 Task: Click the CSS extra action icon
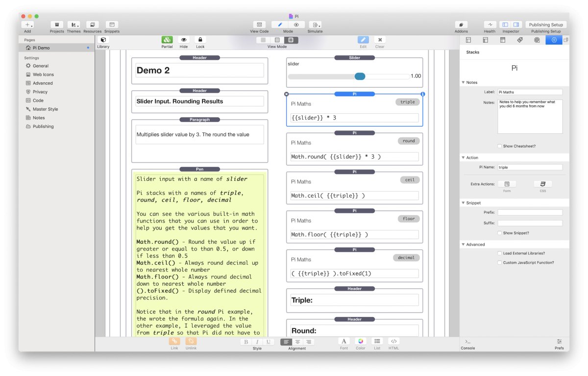tap(542, 184)
